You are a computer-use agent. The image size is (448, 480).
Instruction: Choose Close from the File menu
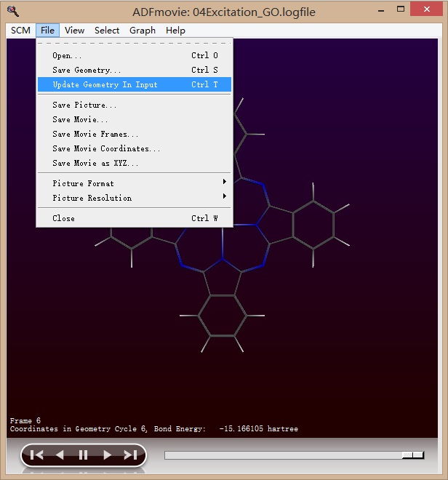tap(134, 218)
